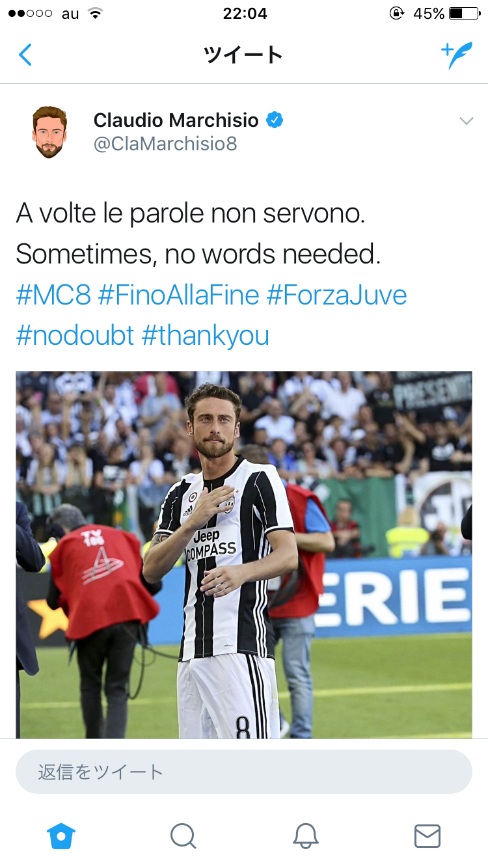Tap the @ClaMarchisio8 handle

pos(165,144)
